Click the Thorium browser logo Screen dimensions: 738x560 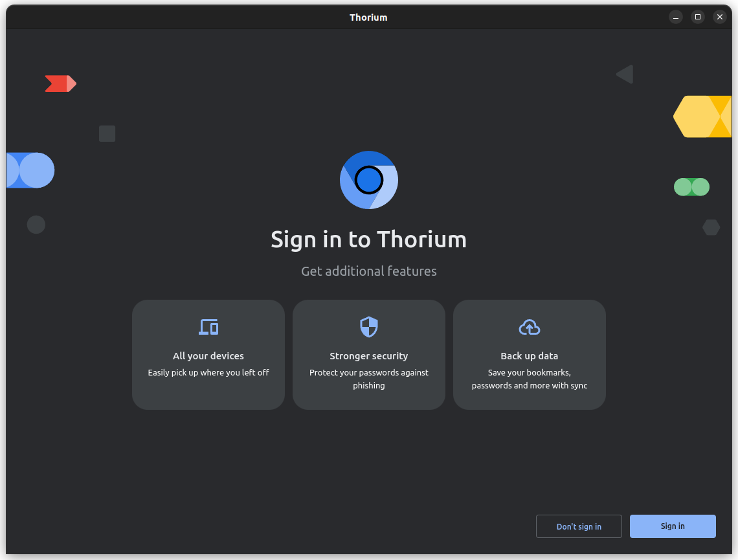click(369, 180)
